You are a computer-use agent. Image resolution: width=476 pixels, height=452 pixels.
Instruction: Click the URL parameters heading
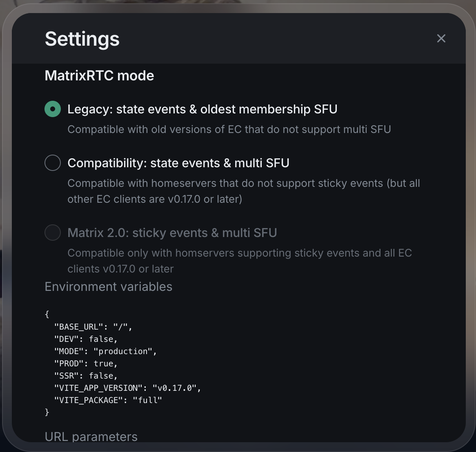click(91, 436)
